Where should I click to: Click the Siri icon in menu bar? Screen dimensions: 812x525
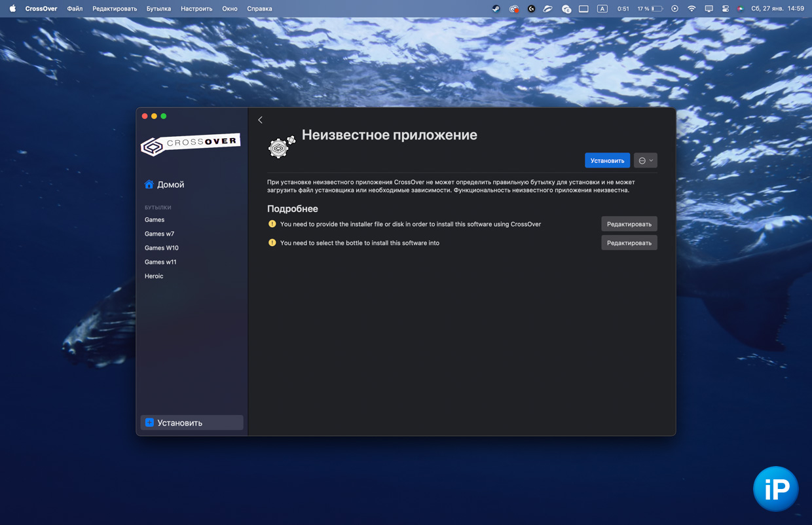741,9
